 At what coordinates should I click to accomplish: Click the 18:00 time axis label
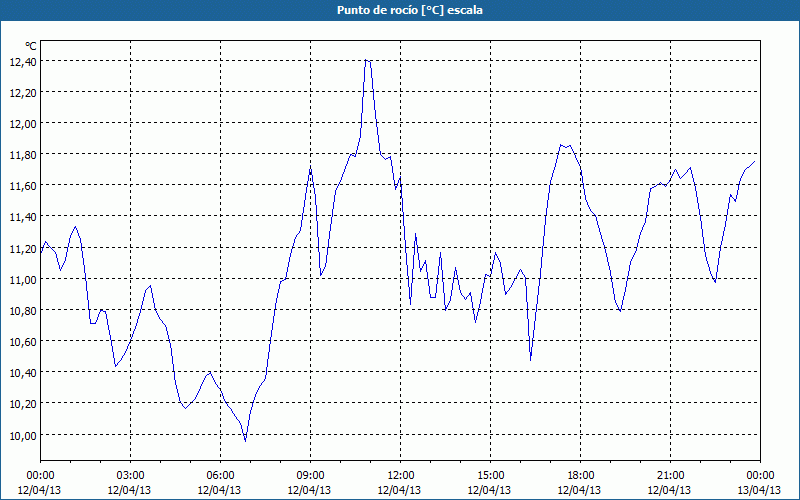click(x=580, y=476)
